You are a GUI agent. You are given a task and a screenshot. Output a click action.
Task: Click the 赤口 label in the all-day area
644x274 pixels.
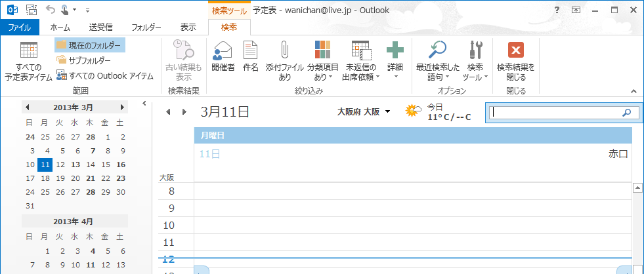tap(618, 154)
